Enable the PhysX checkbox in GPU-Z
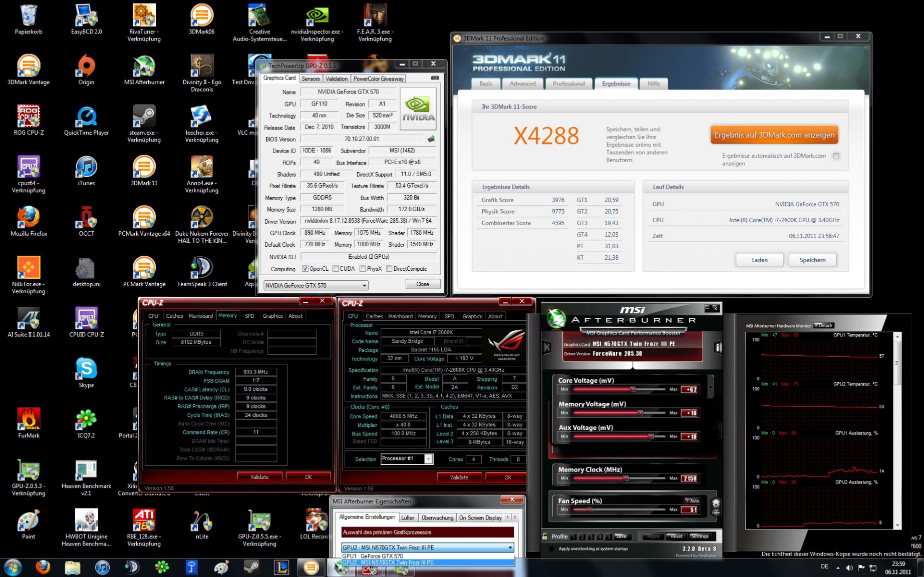Image resolution: width=924 pixels, height=577 pixels. pos(363,269)
